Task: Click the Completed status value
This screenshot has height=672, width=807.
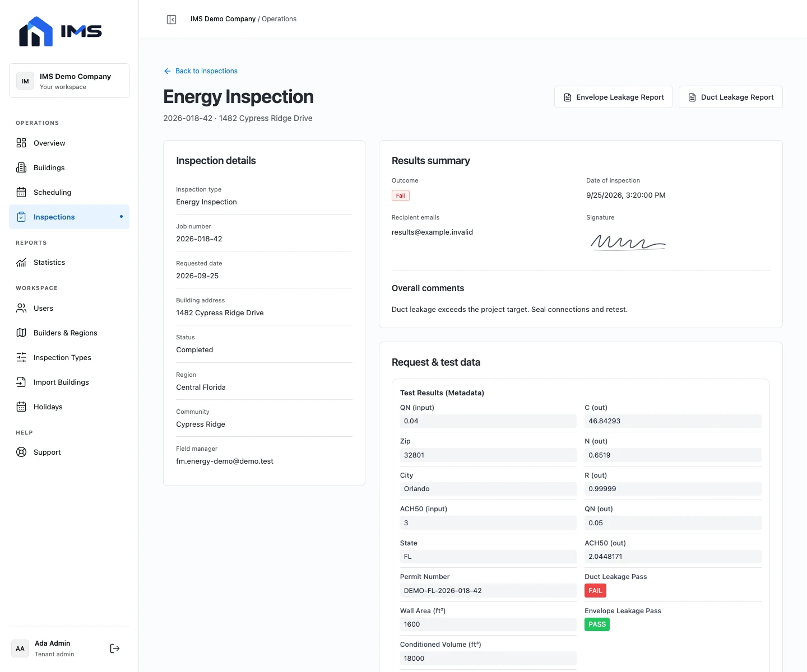Action: (194, 350)
